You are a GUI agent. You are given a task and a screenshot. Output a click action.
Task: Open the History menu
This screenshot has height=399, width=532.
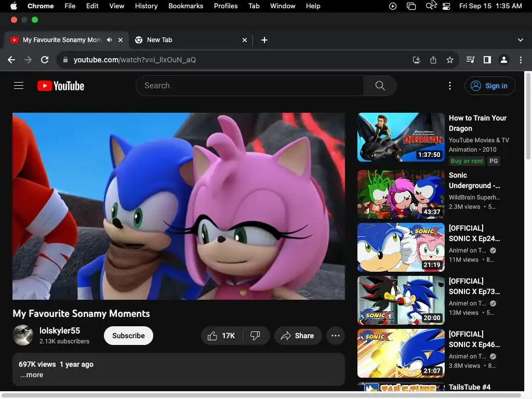(x=146, y=6)
